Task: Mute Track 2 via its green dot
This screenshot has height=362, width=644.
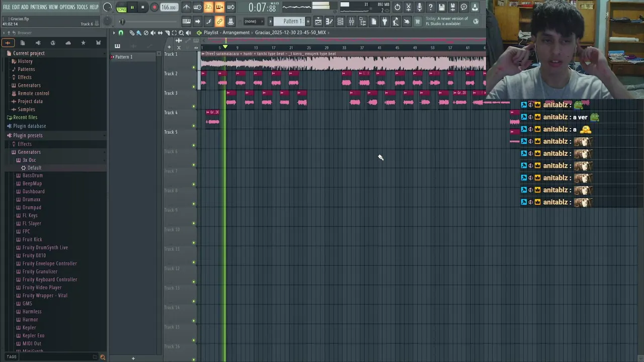Action: tap(194, 86)
